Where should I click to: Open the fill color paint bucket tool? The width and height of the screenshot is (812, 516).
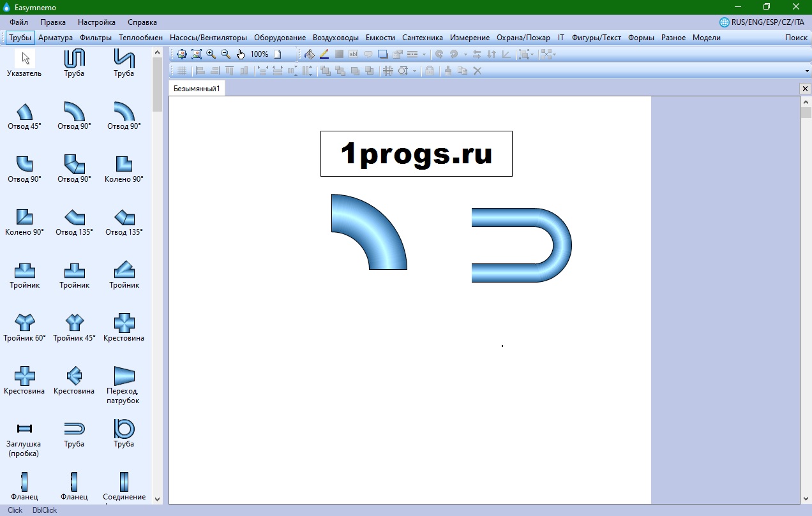click(310, 54)
